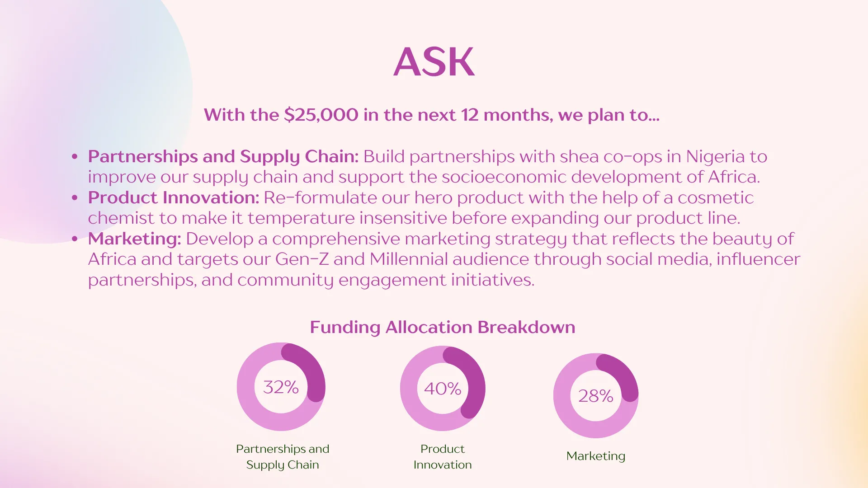The width and height of the screenshot is (868, 488).
Task: Click the Product Innovation bullet heading
Action: tap(174, 197)
